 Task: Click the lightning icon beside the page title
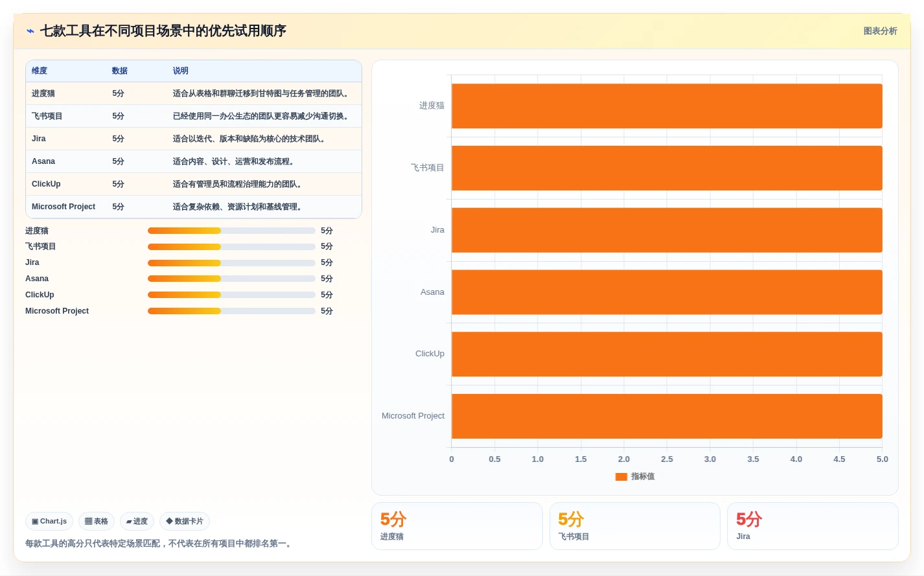(30, 31)
